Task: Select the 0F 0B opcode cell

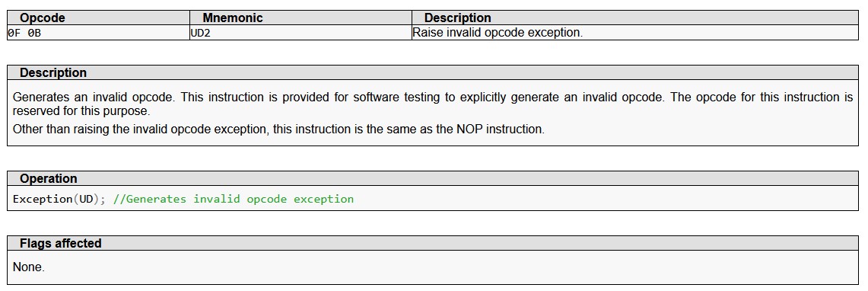Action: point(99,33)
